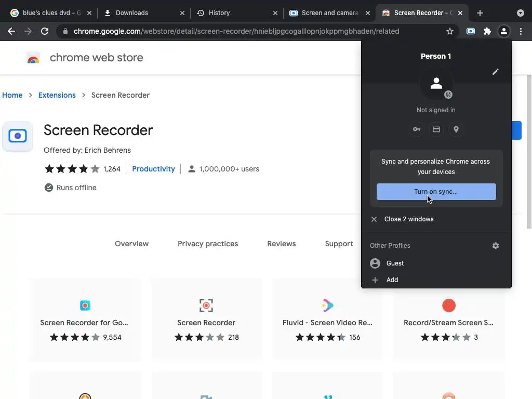Click the Screen Recorder extension icon
532x399 pixels.
click(18, 136)
